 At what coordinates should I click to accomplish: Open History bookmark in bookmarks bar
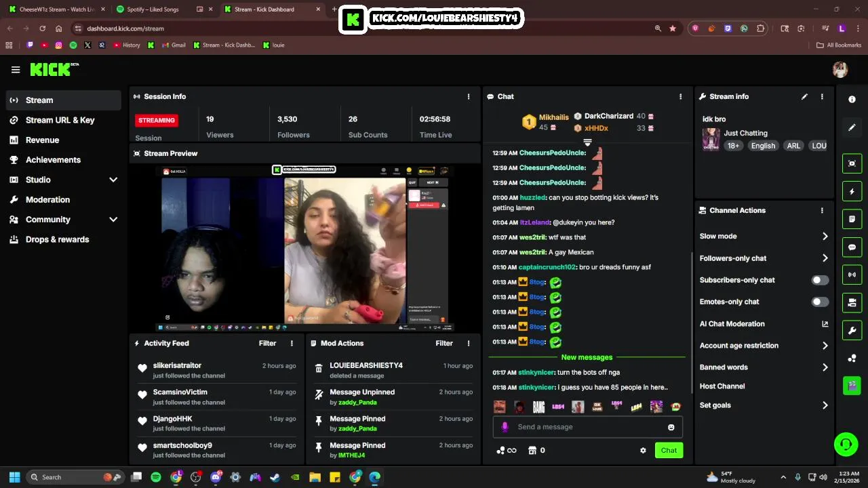coord(127,45)
